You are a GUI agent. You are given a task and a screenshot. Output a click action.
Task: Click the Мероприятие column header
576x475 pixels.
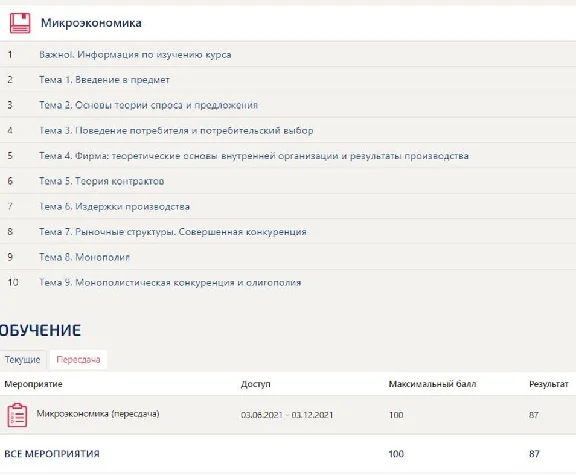[x=33, y=384]
